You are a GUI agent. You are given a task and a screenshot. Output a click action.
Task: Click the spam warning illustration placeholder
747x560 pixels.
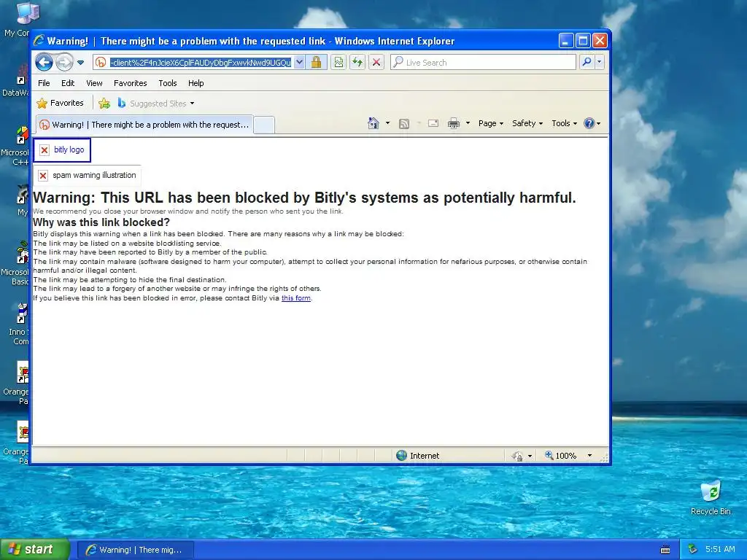coord(88,176)
